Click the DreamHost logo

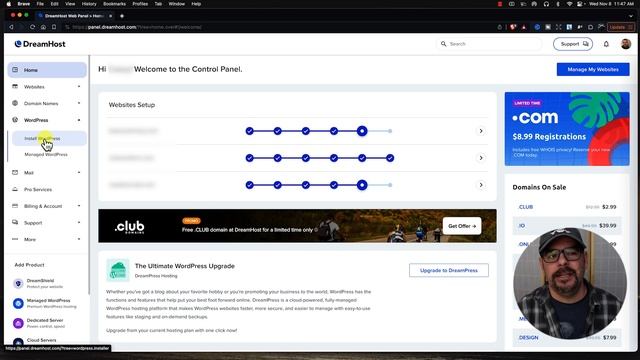pos(40,44)
